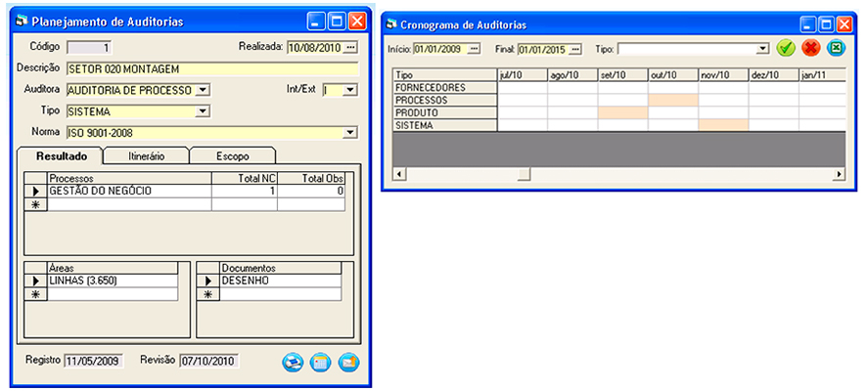
Task: Switch to the Itinerário tab
Action: 147,156
